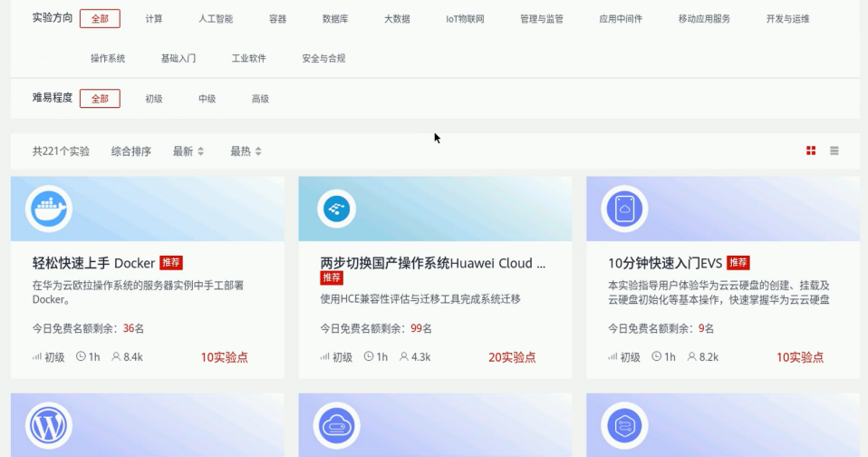Sort experiments by 最热
The width and height of the screenshot is (868, 457).
[246, 151]
